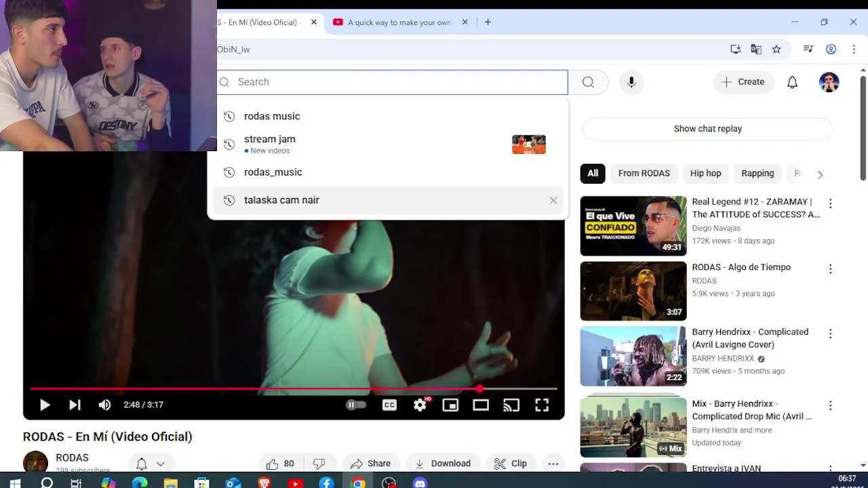Close the RODAS - En Mí tab
Viewport: 868px width, 488px height.
[x=314, y=22]
